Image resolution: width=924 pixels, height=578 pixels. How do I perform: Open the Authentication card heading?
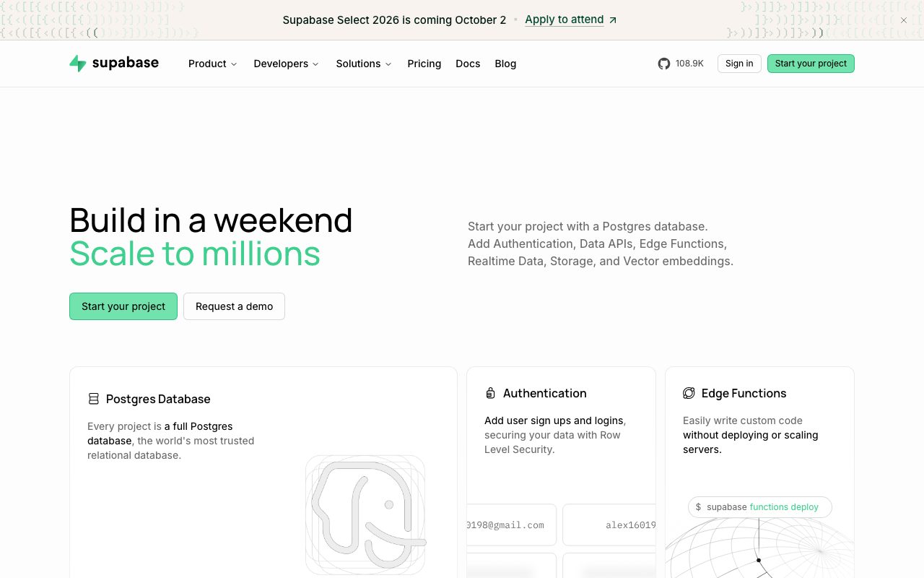pyautogui.click(x=545, y=393)
